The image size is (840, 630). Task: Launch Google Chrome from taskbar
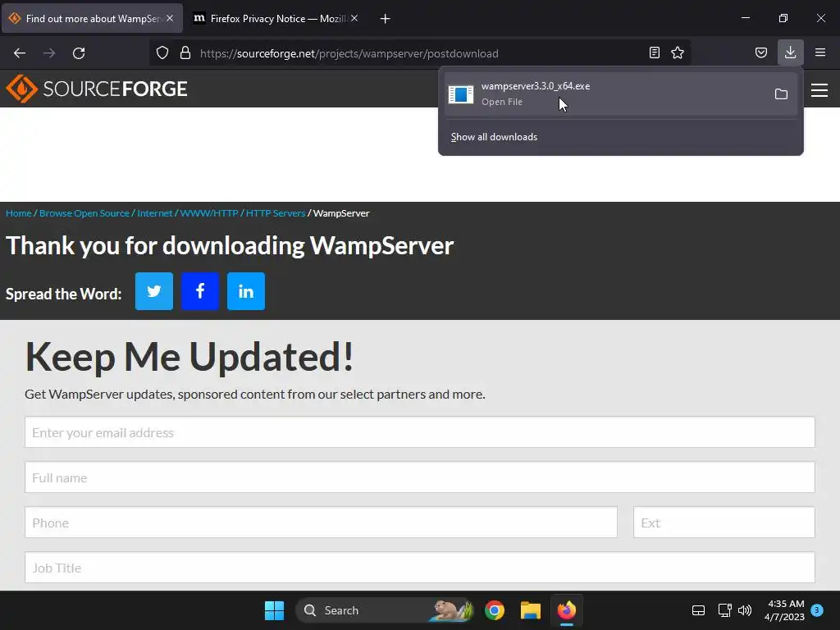coord(495,610)
